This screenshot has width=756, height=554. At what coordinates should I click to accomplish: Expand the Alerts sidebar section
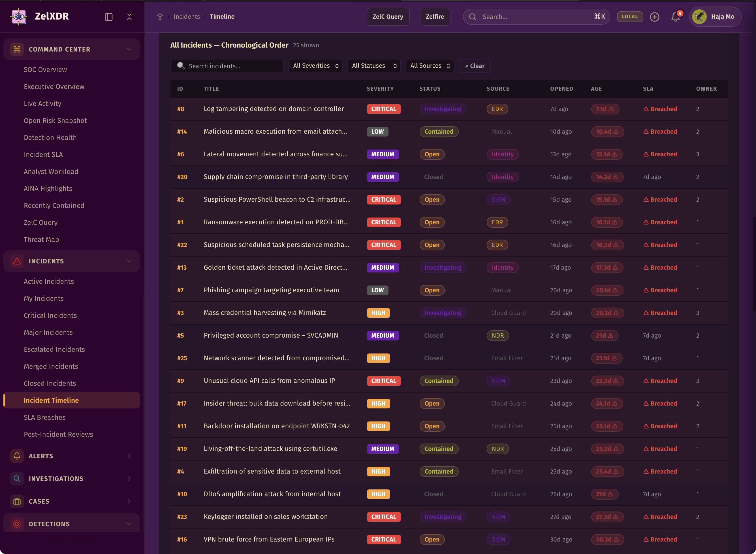pos(129,456)
